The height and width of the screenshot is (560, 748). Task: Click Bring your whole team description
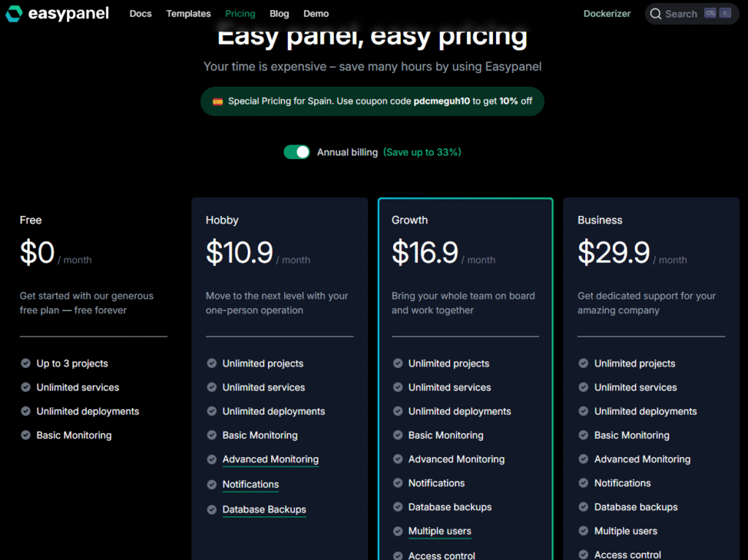[463, 303]
